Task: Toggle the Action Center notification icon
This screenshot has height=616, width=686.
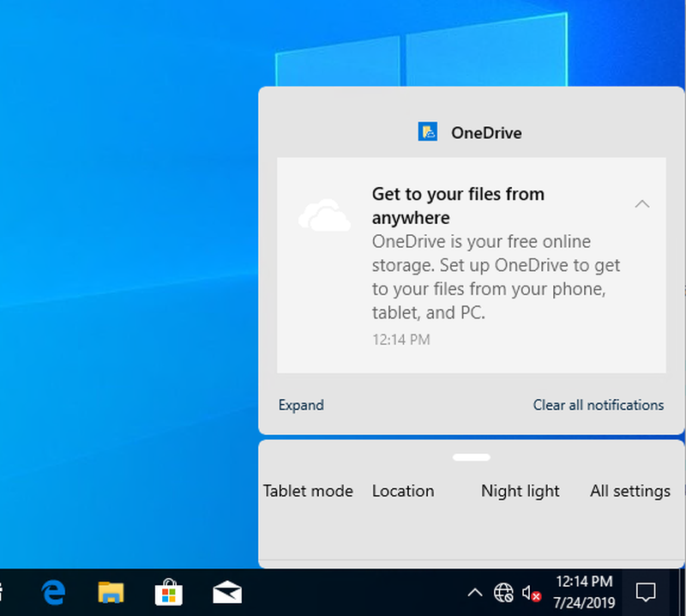Action: (x=646, y=593)
